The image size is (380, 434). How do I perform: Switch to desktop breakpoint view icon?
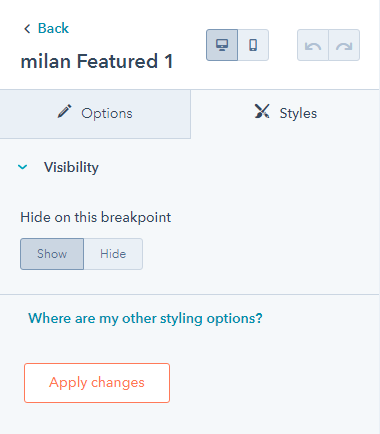[x=222, y=45]
